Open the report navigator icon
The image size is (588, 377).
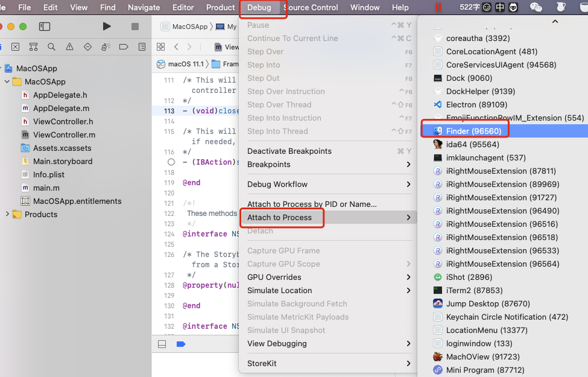142,47
